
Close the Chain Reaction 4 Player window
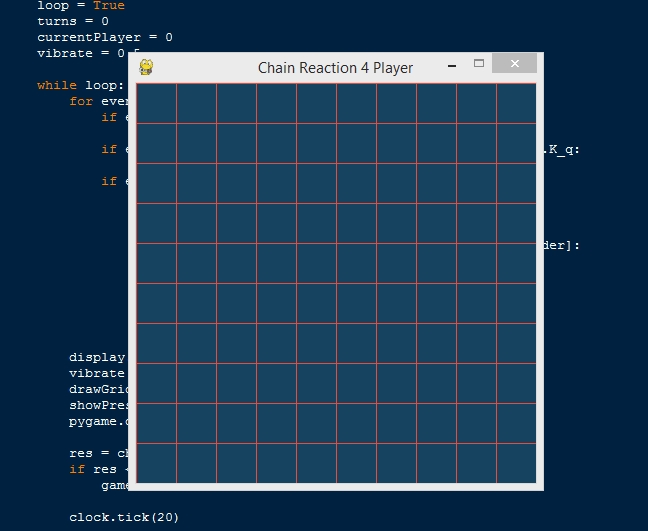514,64
